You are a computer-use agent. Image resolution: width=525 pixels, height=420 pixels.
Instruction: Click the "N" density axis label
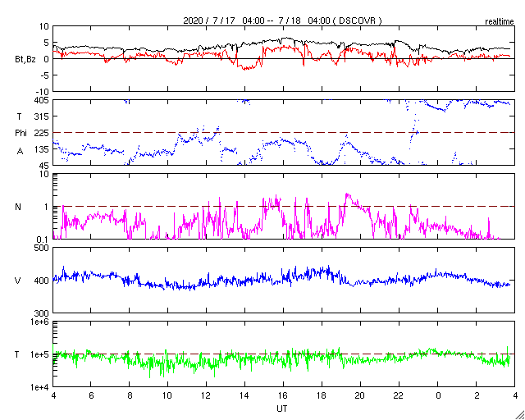(18, 207)
